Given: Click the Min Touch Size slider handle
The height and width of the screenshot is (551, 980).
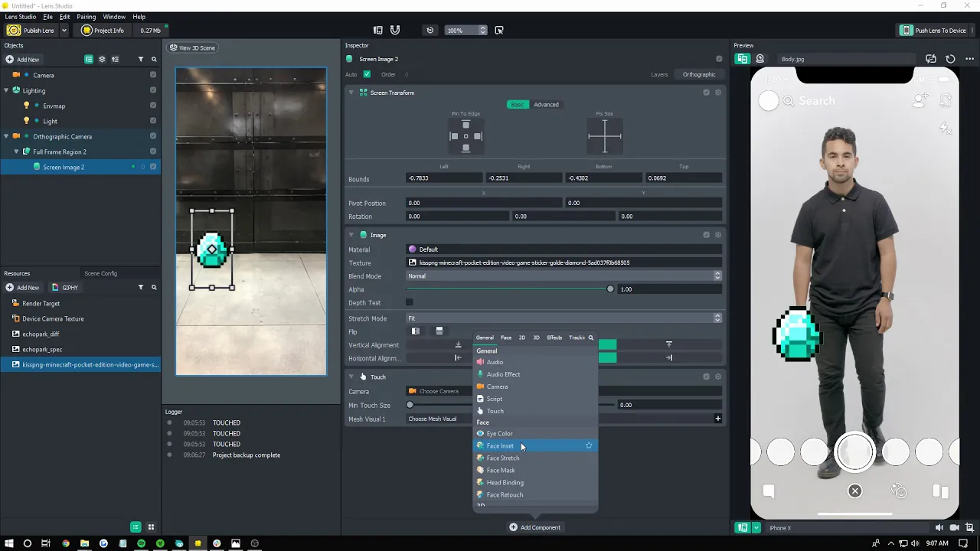Looking at the screenshot, I should point(410,405).
